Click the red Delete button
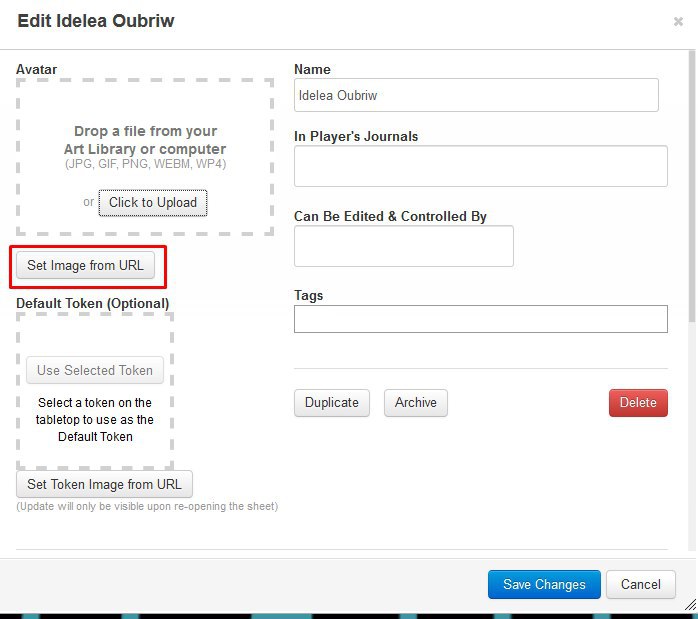This screenshot has height=619, width=698. coord(638,403)
